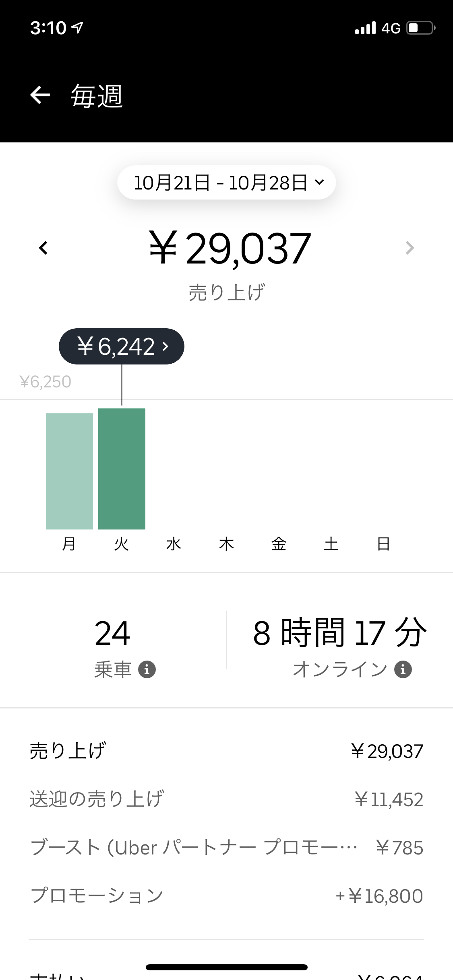The image size is (453, 980).
Task: Select the Monday (月) light green bar
Action: 69,471
